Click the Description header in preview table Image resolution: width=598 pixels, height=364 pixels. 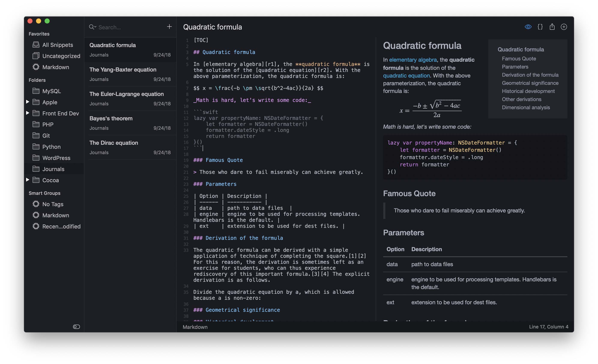426,249
